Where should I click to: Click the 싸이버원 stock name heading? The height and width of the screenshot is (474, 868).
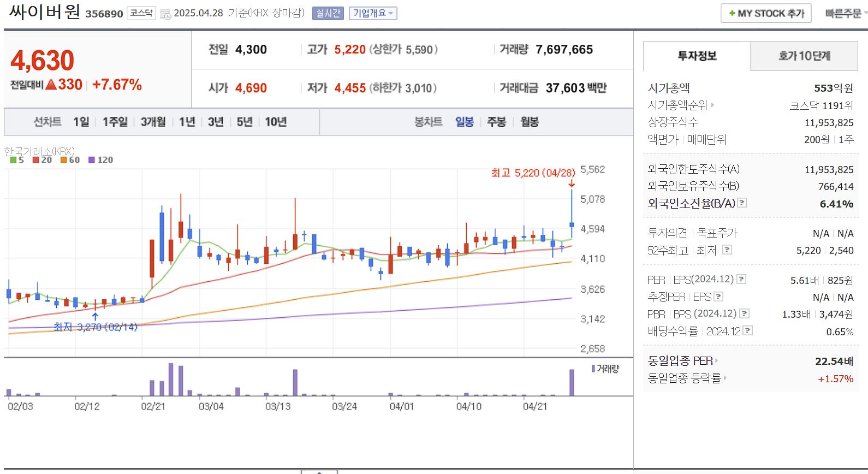pos(45,12)
